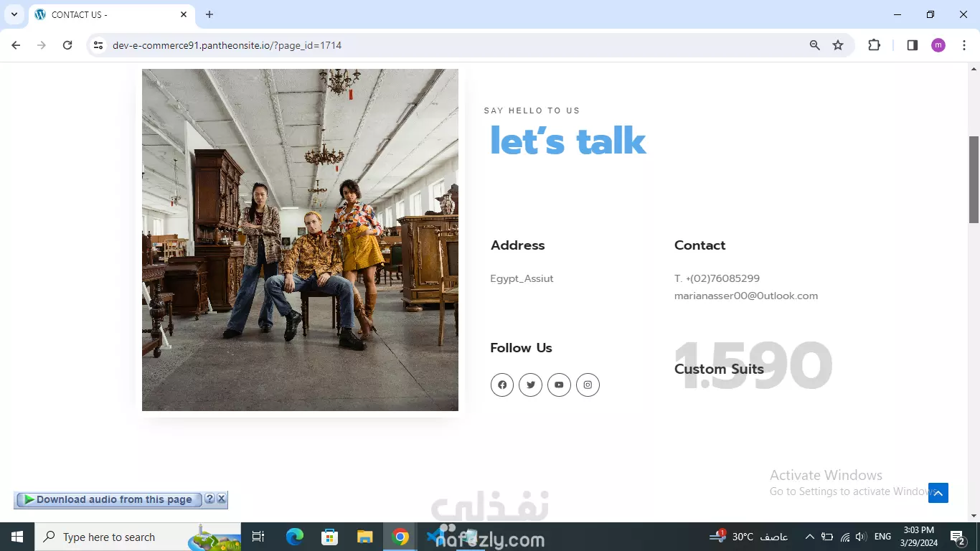Click the phone number T. +(02)76085299

(x=717, y=278)
